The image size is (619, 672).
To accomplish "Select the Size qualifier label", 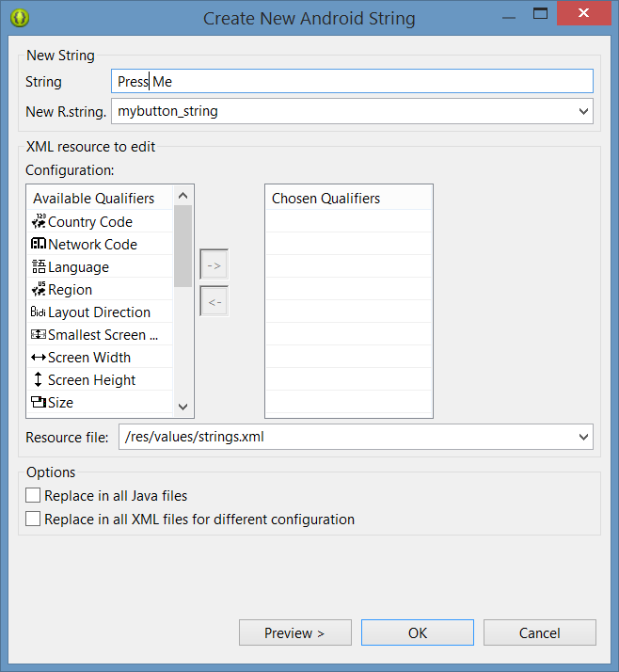I will pos(60,403).
